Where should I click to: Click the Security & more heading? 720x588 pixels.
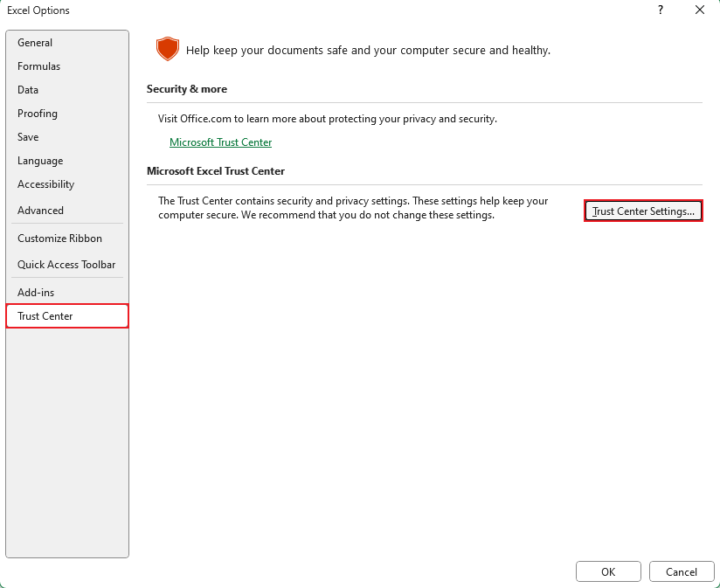pos(187,89)
